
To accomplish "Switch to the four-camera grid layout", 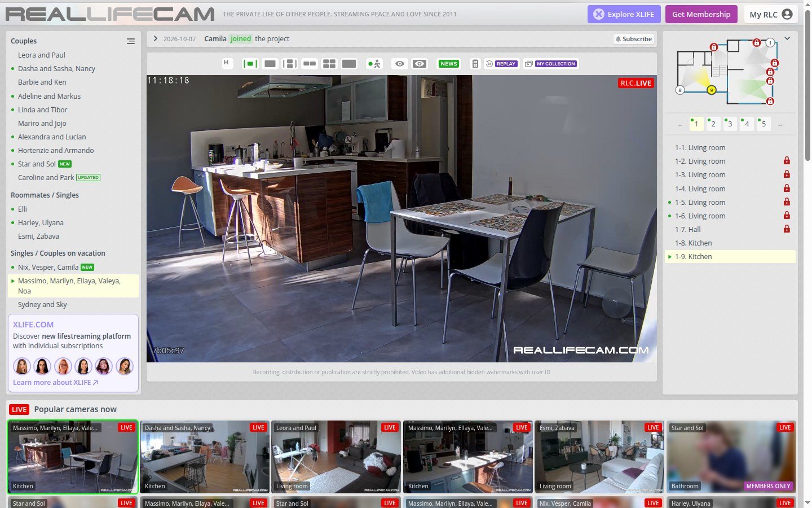I will [329, 64].
